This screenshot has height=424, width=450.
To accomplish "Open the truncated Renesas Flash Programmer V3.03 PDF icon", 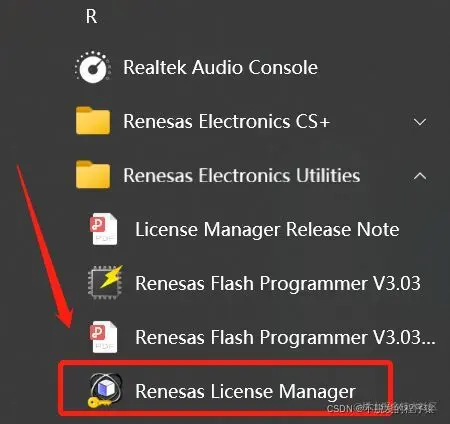I will click(x=104, y=337).
